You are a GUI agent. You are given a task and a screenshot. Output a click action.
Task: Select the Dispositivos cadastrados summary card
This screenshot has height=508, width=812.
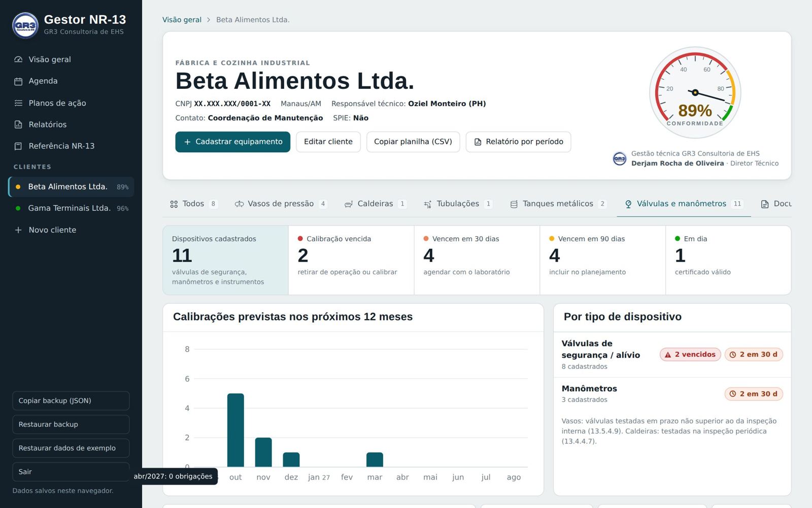tap(225, 260)
